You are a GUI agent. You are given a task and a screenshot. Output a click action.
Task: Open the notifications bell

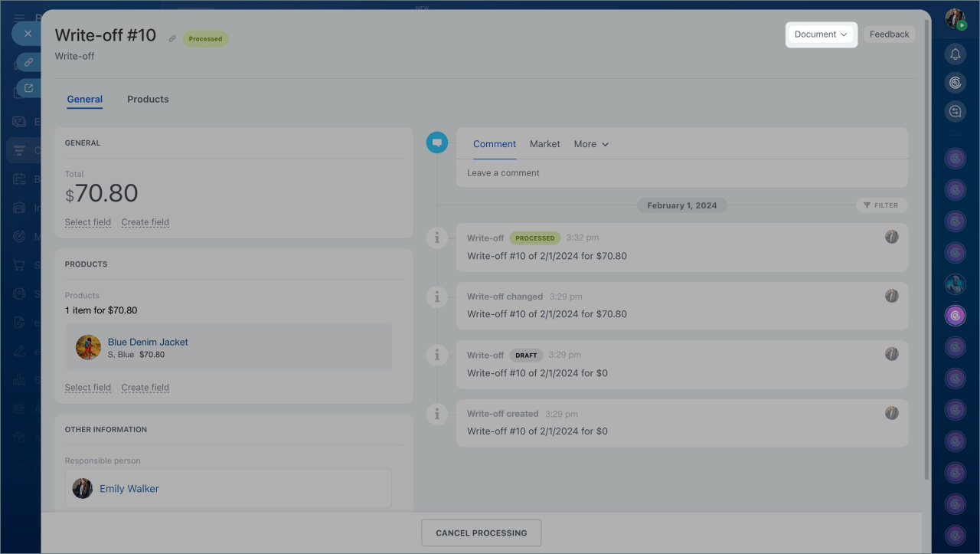[x=955, y=54]
